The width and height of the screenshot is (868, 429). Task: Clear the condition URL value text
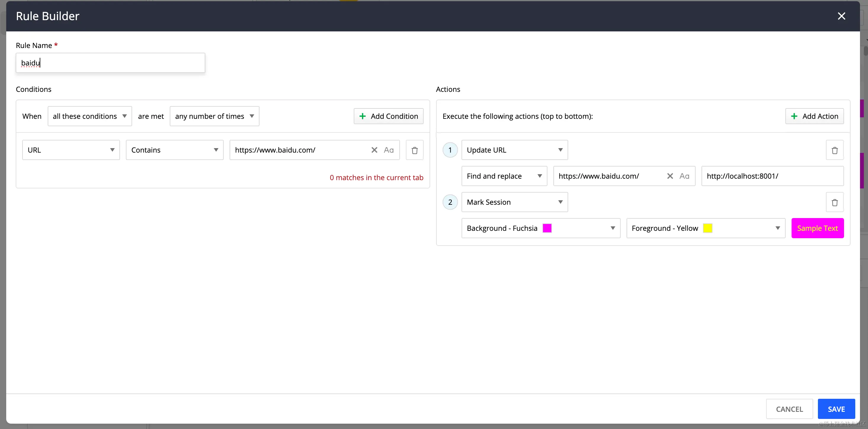(x=374, y=150)
